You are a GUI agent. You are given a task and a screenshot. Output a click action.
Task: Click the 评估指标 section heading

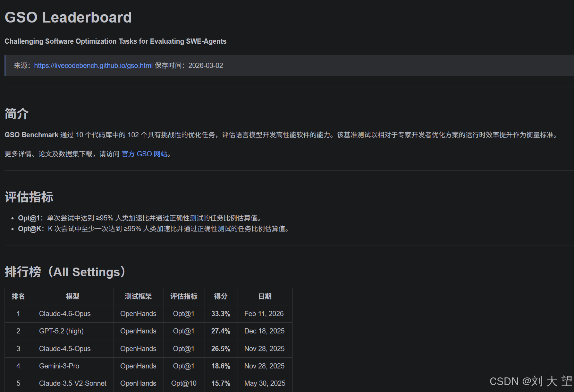tap(29, 197)
